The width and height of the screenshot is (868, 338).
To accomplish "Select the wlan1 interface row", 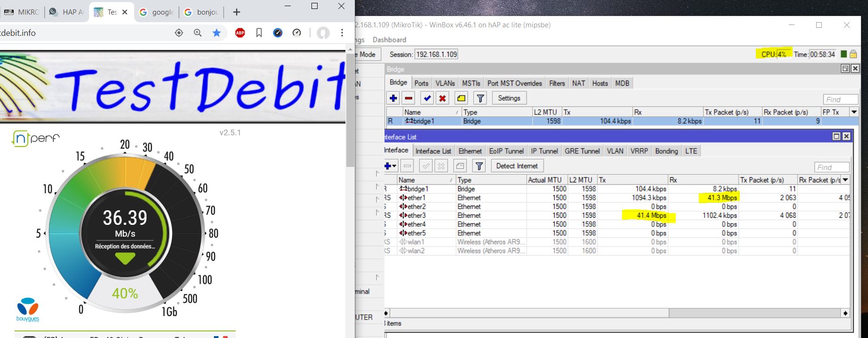I will (x=617, y=242).
